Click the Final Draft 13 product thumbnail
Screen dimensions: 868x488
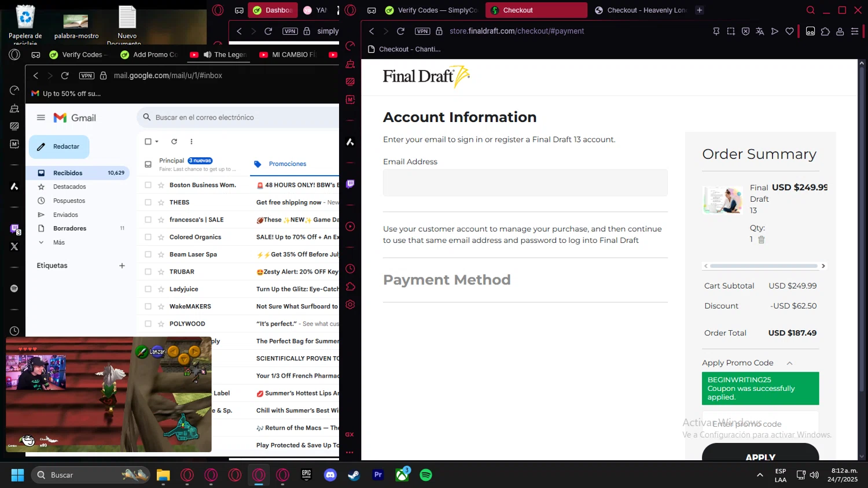tap(723, 200)
